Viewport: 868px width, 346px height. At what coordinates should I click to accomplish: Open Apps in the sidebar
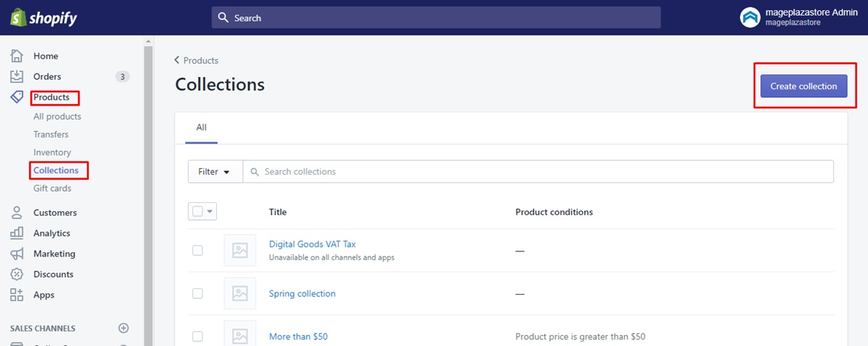44,295
